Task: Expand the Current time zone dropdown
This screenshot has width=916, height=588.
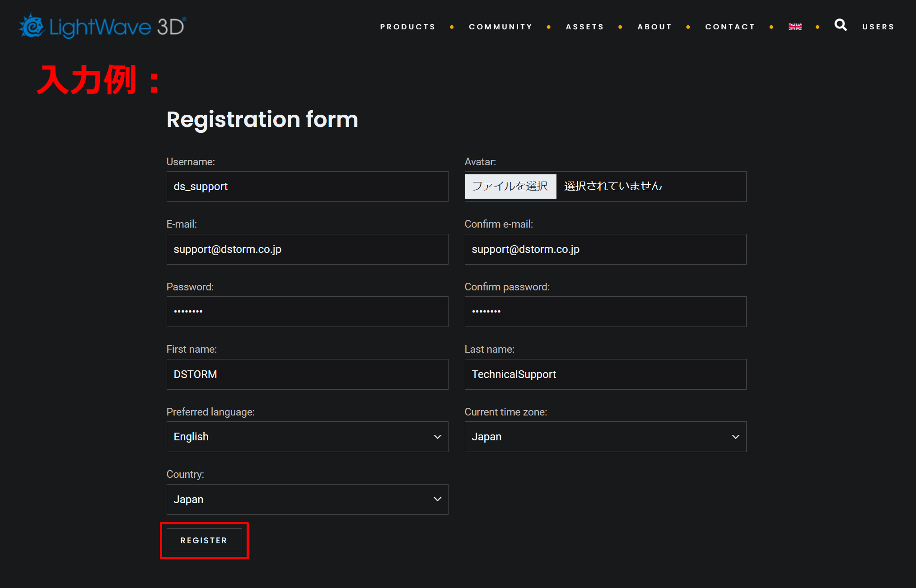Action: tap(605, 437)
